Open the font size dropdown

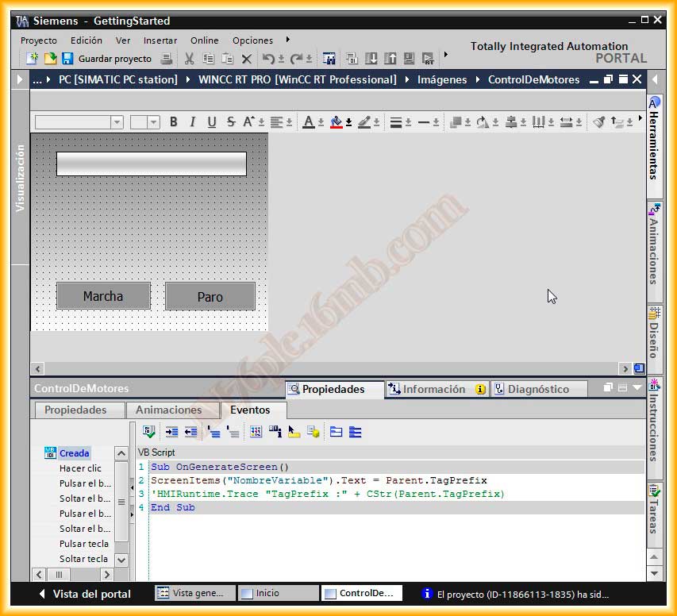(153, 122)
